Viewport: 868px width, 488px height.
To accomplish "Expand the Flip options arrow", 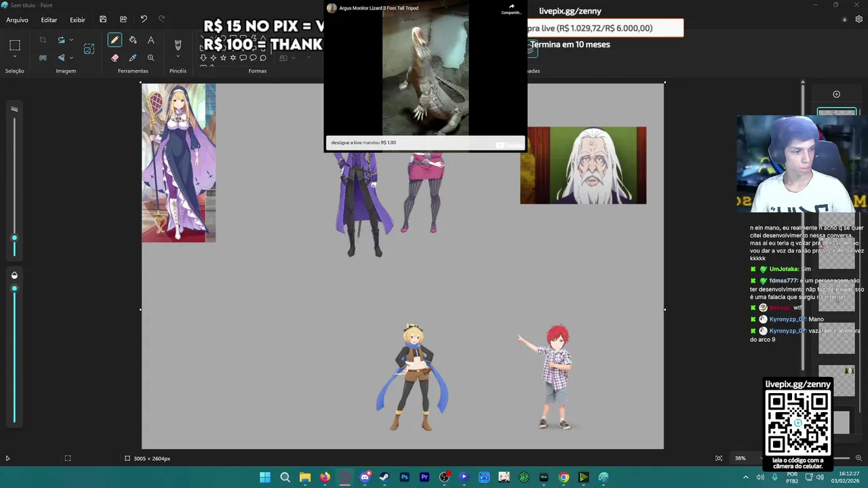I will [x=71, y=58].
